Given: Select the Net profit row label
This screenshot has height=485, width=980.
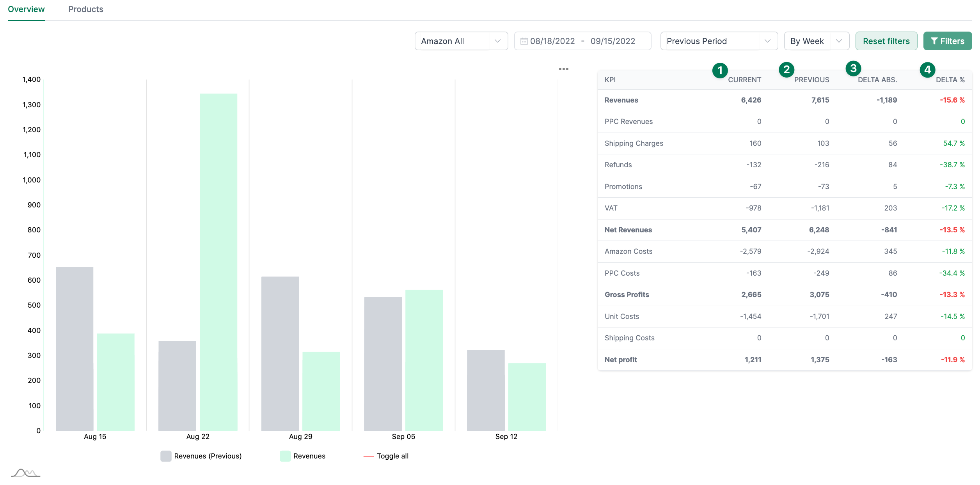Looking at the screenshot, I should coord(621,360).
